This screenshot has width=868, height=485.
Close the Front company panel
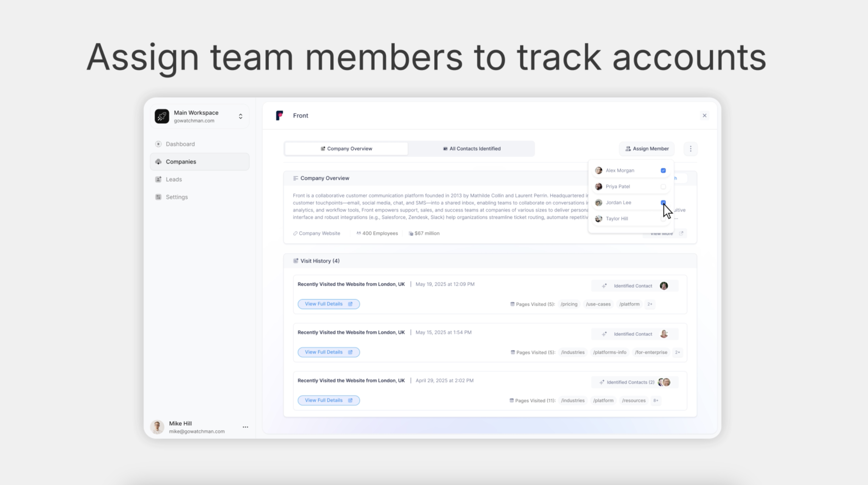tap(704, 116)
